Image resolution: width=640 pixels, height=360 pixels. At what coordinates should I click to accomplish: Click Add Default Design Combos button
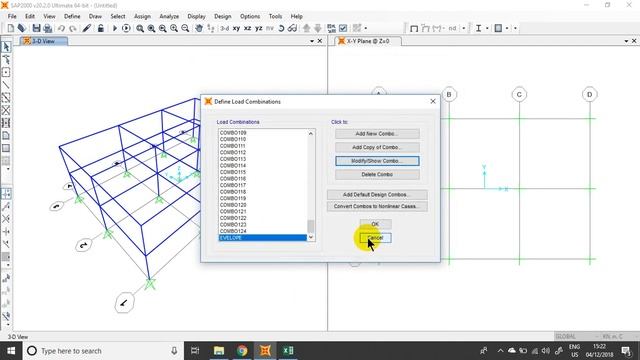coord(377,195)
